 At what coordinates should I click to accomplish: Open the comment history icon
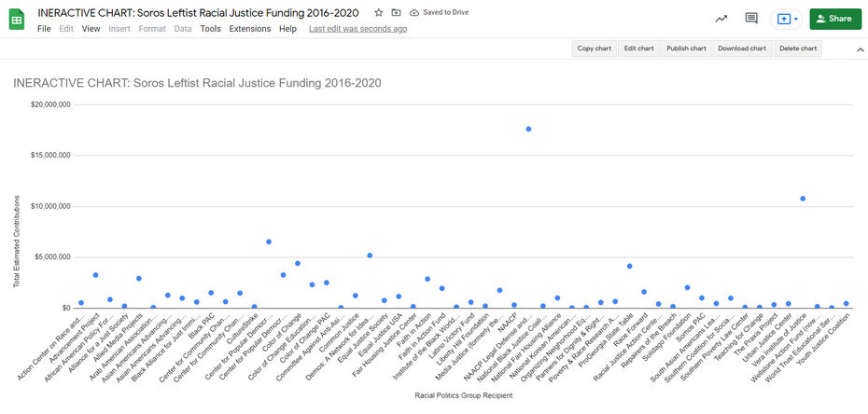(750, 19)
